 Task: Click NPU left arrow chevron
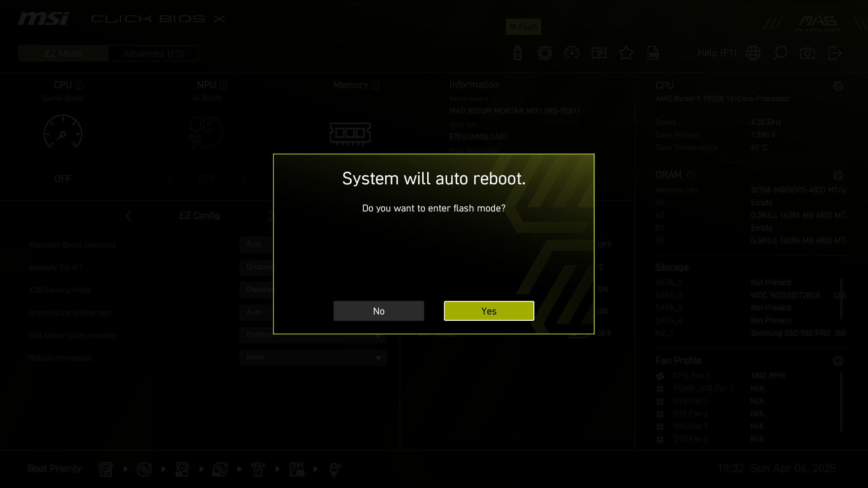click(169, 178)
